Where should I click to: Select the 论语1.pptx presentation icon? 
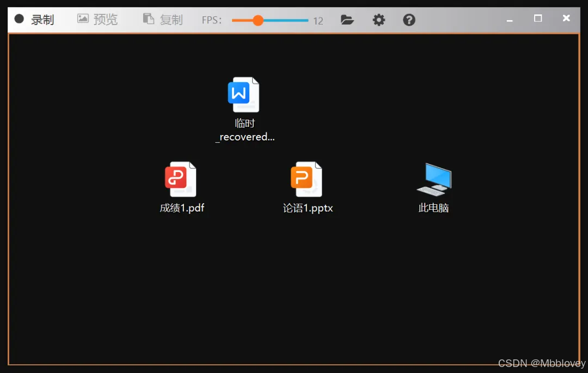pyautogui.click(x=307, y=179)
